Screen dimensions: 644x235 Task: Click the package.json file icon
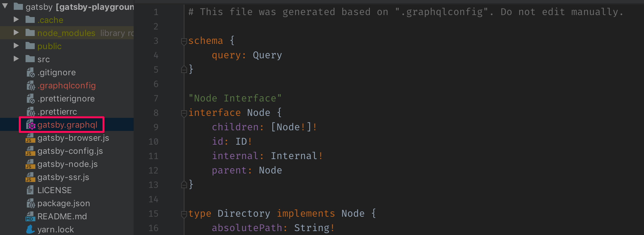tap(30, 203)
